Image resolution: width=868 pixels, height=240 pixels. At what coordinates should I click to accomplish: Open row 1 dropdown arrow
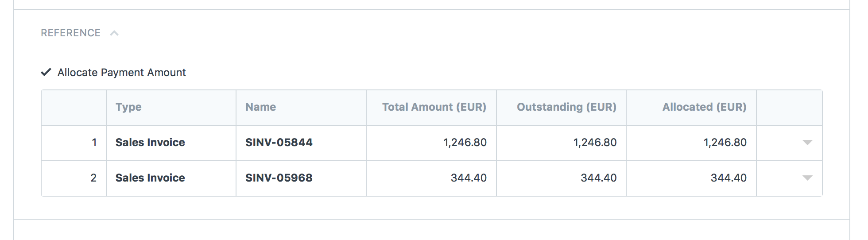(807, 143)
